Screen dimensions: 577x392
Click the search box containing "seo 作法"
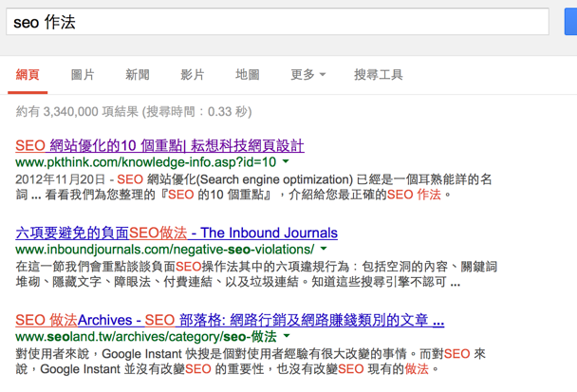tap(275, 22)
